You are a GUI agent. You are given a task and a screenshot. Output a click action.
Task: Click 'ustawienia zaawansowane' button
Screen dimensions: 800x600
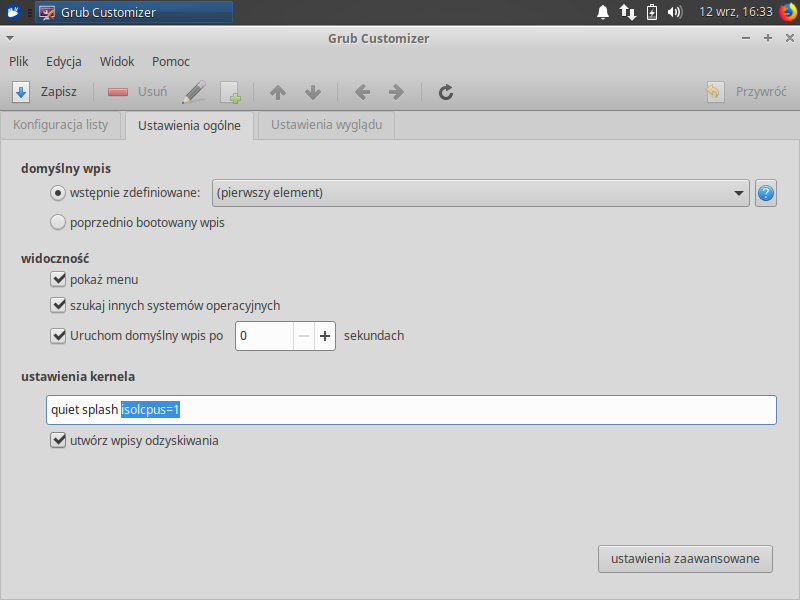coord(685,559)
